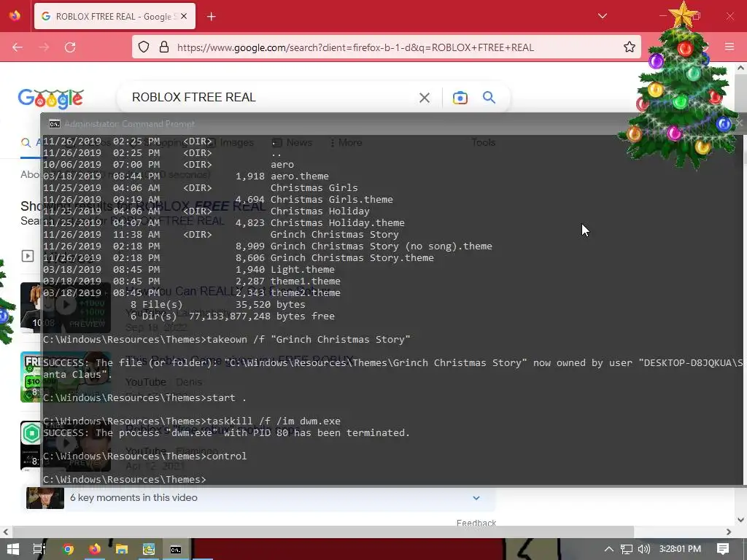This screenshot has height=560, width=747.
Task: Click 'Light.theme' entry in console listing
Action: [303, 270]
